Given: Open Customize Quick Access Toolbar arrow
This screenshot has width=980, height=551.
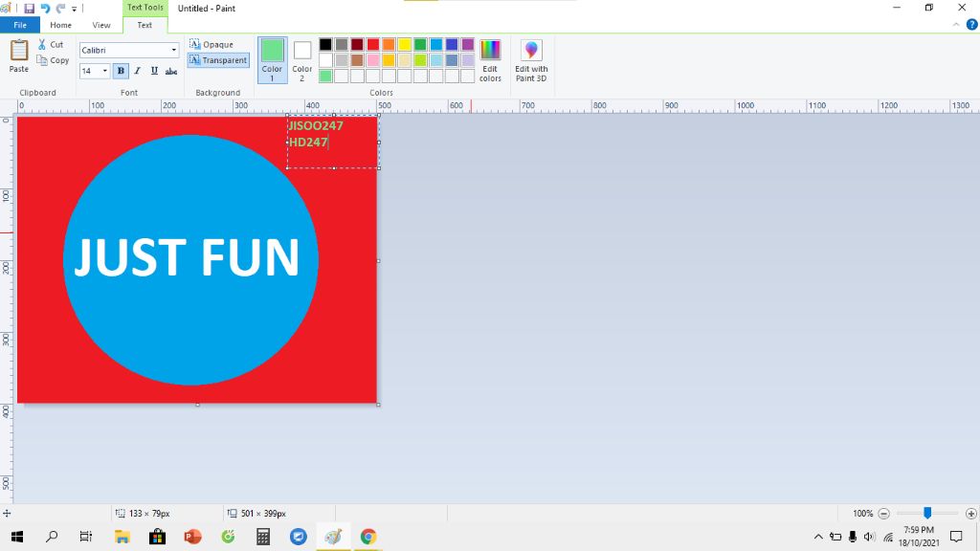Looking at the screenshot, I should 74,9.
